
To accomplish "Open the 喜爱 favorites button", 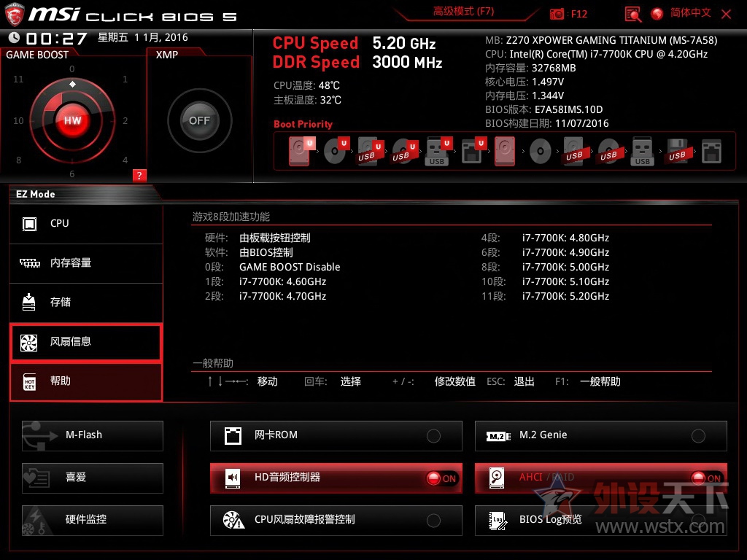I will [93, 478].
